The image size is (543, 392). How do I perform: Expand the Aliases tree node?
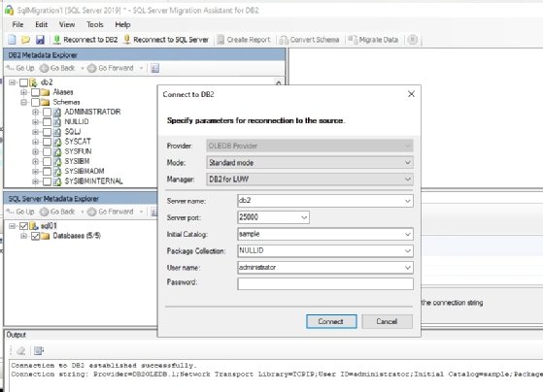23,92
